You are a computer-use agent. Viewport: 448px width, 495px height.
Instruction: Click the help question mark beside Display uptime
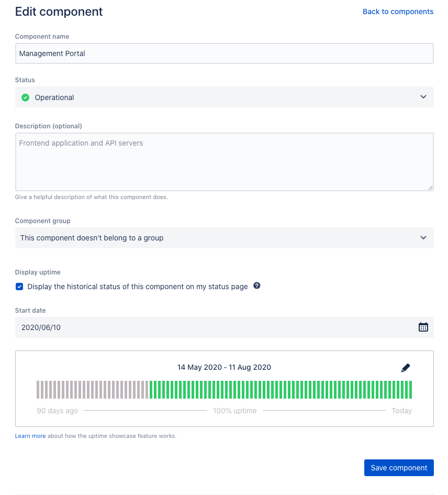(257, 285)
